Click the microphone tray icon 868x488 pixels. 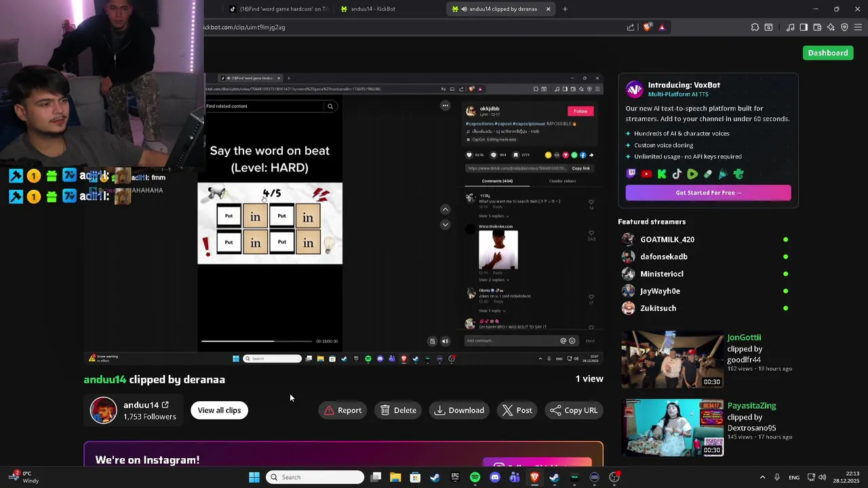click(x=777, y=477)
